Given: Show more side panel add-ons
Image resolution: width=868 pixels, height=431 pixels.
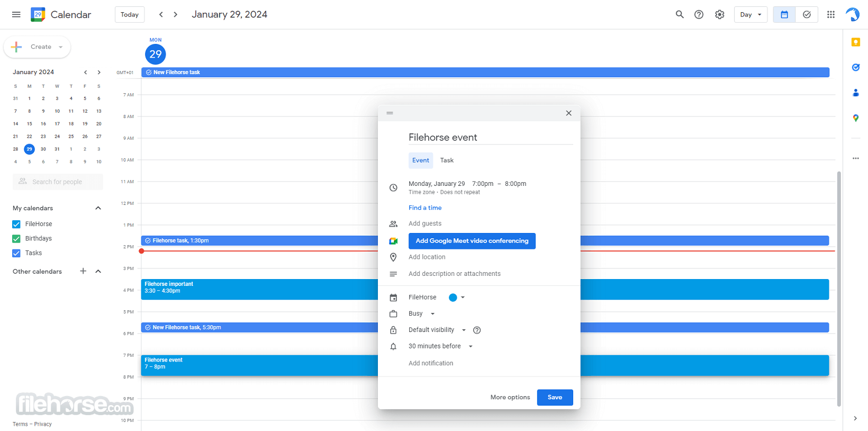Looking at the screenshot, I should [x=856, y=158].
